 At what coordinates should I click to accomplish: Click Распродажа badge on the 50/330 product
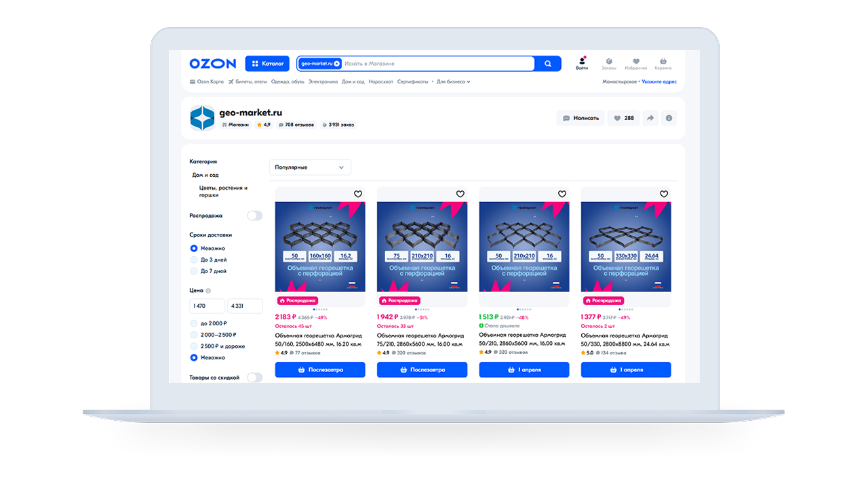pos(604,300)
